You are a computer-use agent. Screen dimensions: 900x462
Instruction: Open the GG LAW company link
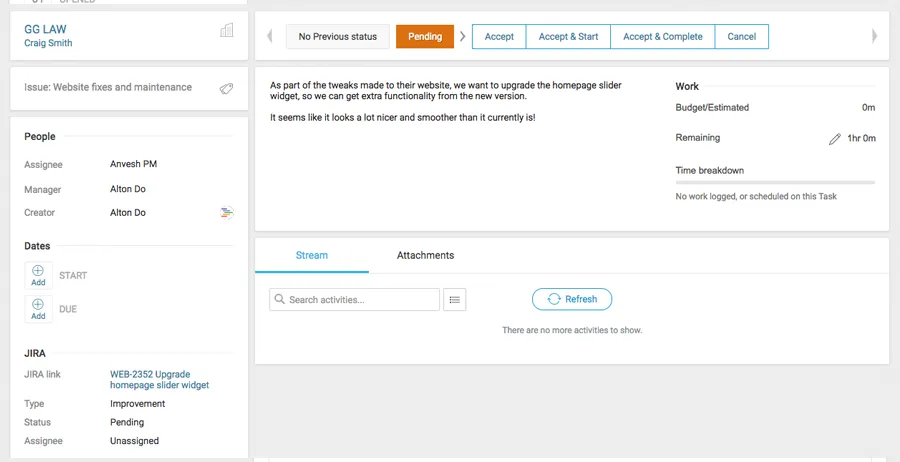click(x=45, y=29)
